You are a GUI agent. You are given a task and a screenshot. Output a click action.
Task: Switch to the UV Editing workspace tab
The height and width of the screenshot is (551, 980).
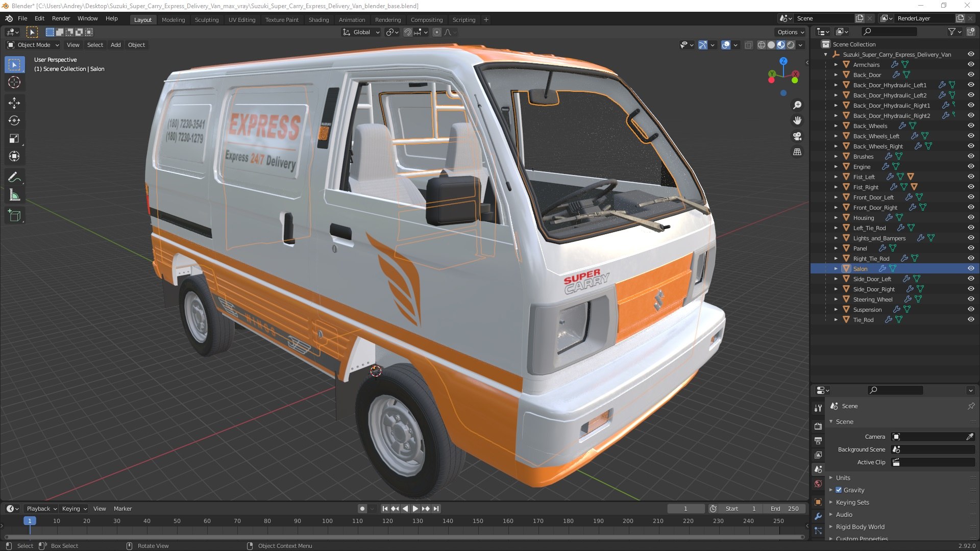(242, 19)
